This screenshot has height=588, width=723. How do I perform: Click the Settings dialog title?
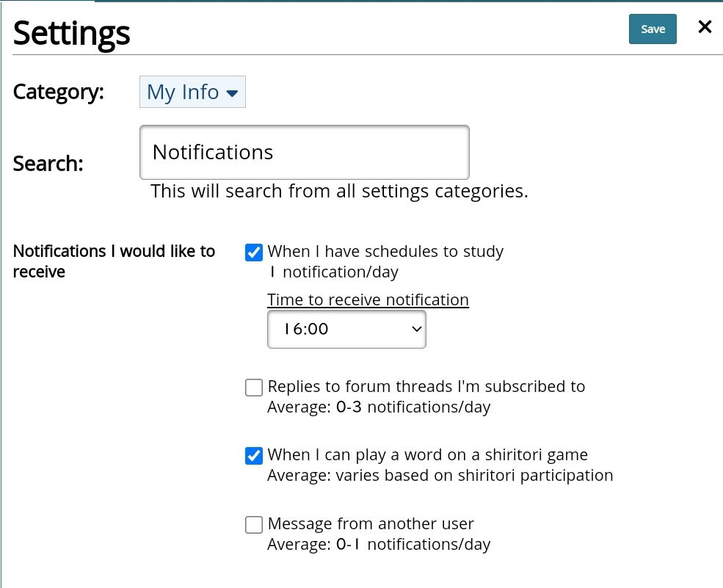(72, 33)
